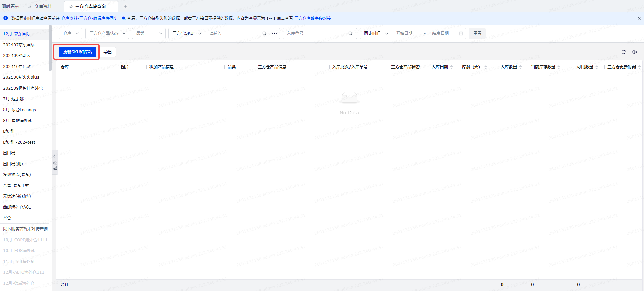Select 202409筋斗云 in warehouse list
Screen dimensions: 644x291
(x=17, y=56)
